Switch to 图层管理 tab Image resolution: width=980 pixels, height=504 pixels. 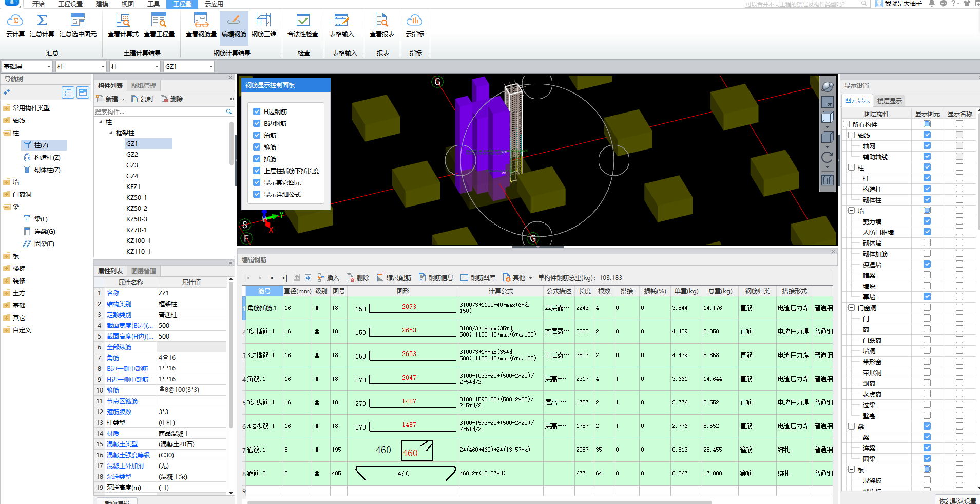coord(144,271)
